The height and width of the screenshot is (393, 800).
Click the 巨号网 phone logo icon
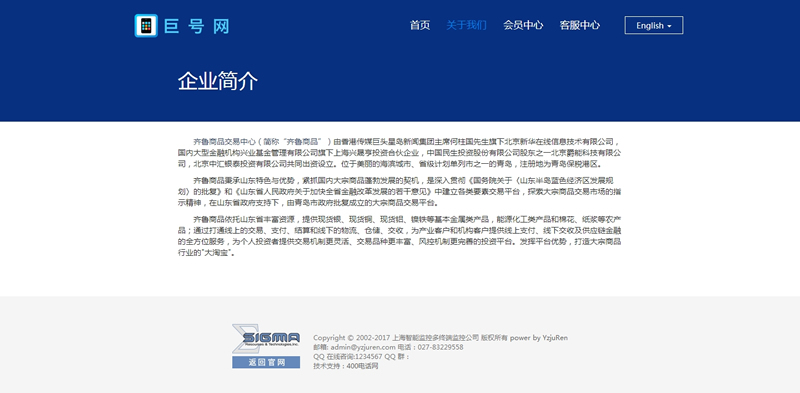[146, 26]
